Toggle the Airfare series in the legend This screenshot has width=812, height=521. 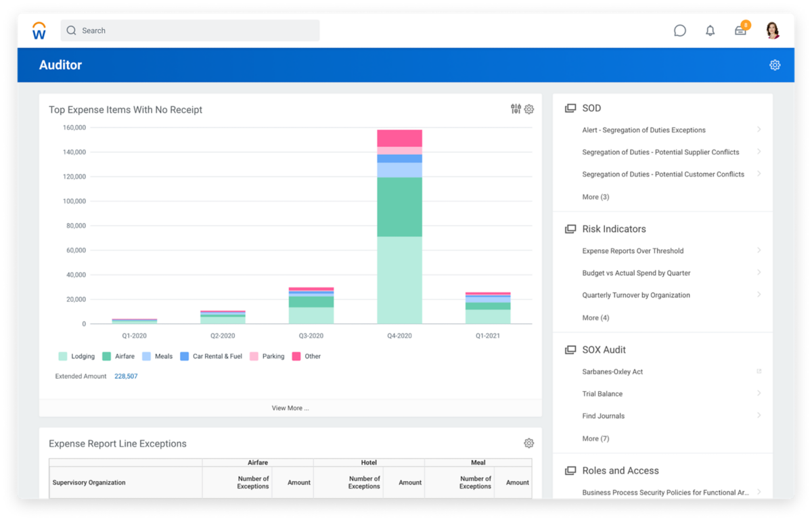pyautogui.click(x=118, y=356)
